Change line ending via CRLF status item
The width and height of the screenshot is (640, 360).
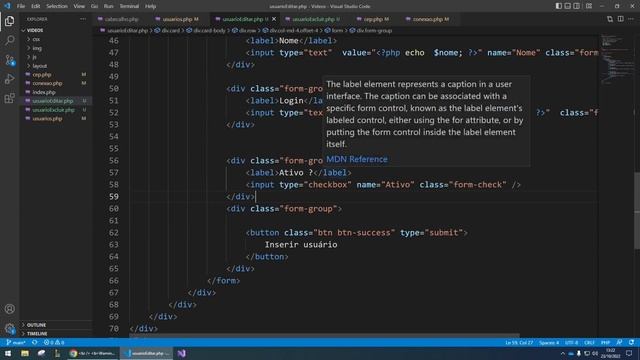(x=589, y=342)
